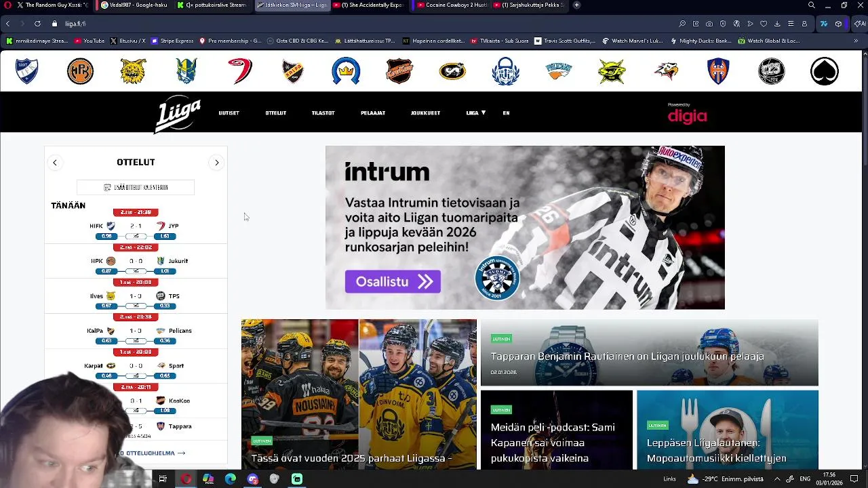Open the UUTISET menu item
The width and height of the screenshot is (868, 488).
(229, 113)
